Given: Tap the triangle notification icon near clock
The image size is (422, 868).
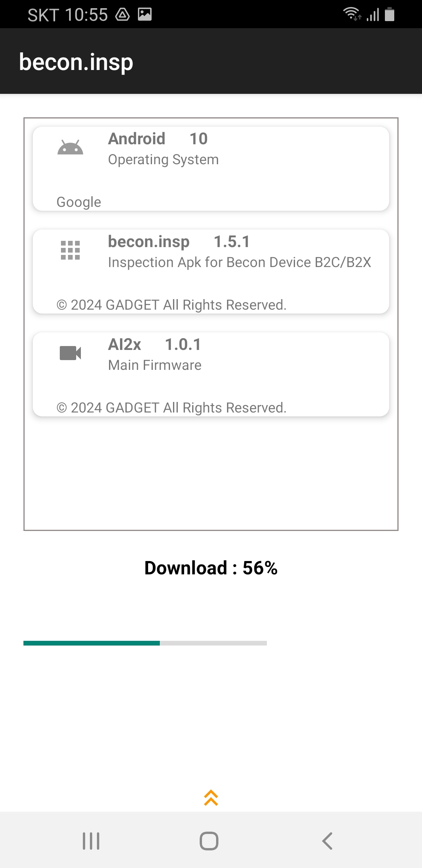Looking at the screenshot, I should coord(122,14).
